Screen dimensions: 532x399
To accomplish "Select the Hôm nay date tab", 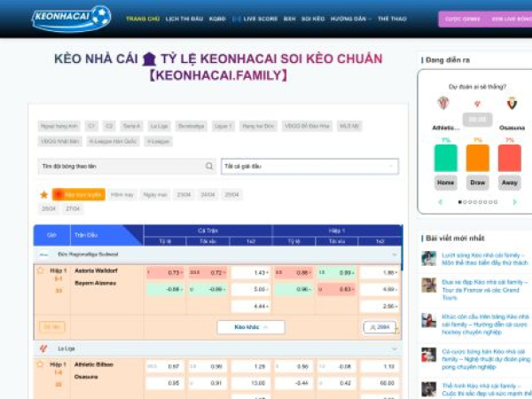I will (x=122, y=195).
